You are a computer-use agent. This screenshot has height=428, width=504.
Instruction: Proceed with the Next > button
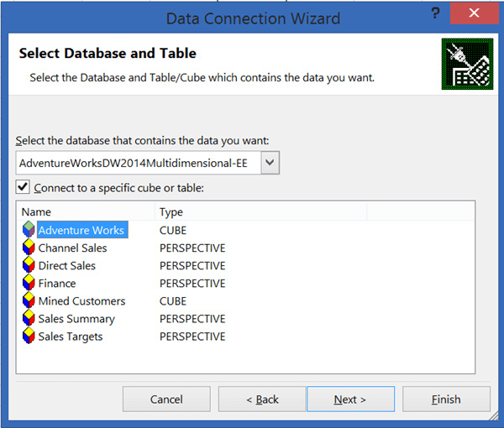tap(350, 399)
